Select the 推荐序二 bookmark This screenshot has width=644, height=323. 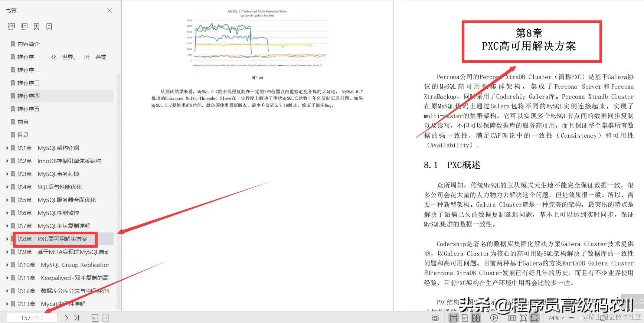(x=29, y=70)
